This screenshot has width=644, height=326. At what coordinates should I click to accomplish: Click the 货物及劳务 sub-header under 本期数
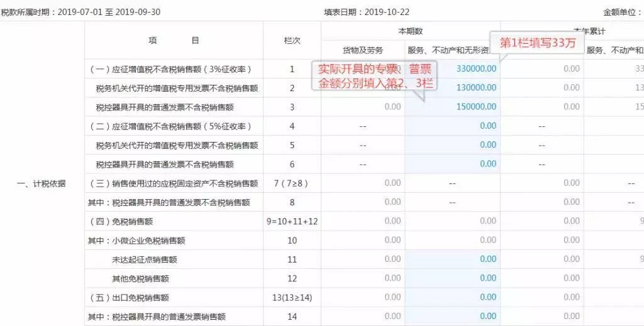(363, 50)
